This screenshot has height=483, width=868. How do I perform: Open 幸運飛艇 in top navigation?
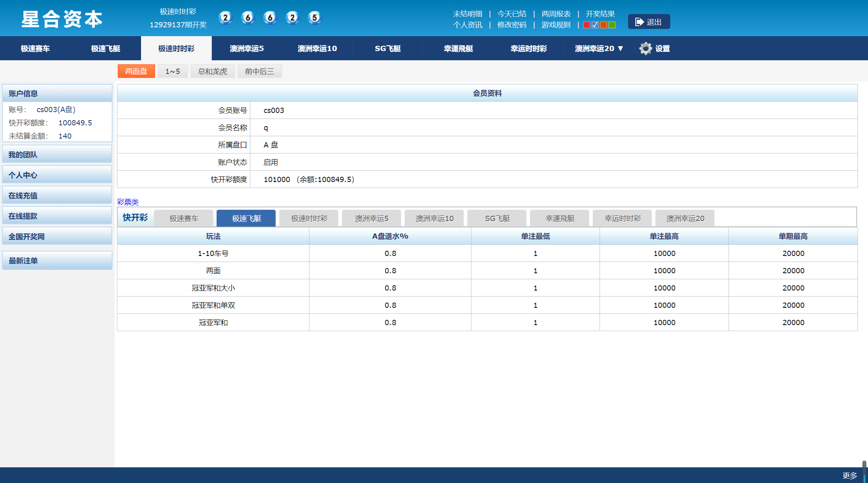(459, 49)
